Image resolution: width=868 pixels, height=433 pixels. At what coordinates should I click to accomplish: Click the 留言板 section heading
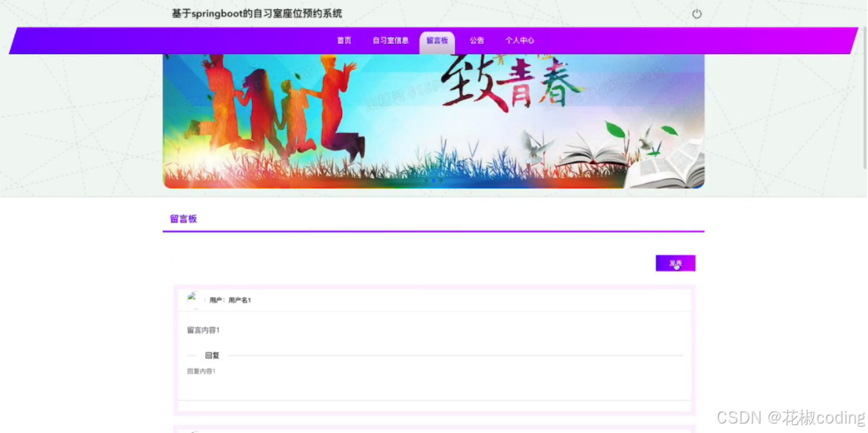click(x=183, y=219)
